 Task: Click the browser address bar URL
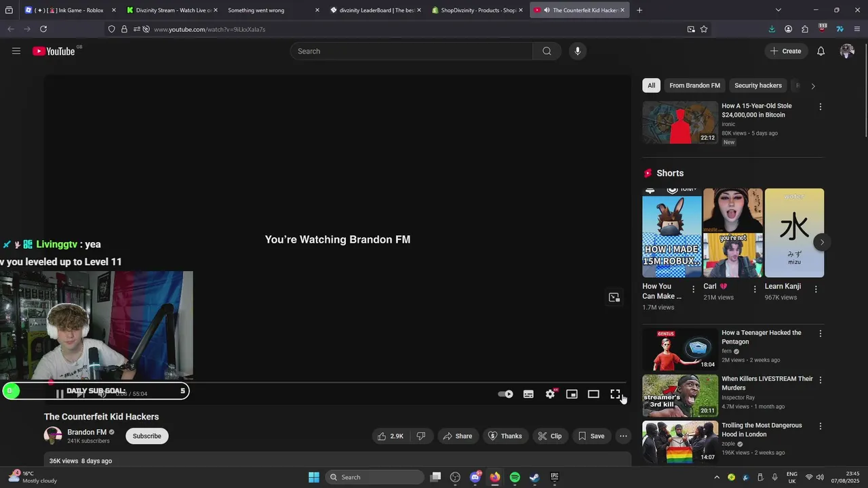pos(210,29)
